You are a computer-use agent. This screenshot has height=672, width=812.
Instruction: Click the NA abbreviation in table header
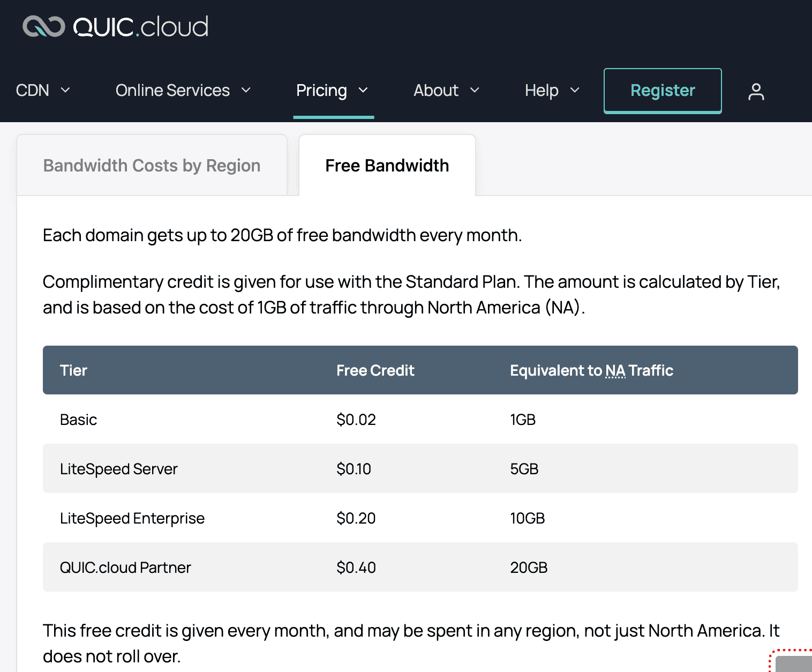[615, 370]
